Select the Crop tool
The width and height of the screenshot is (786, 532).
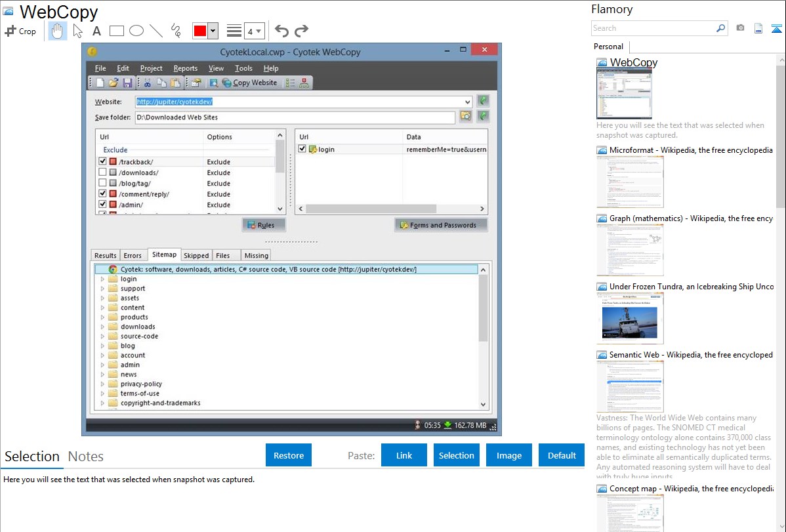click(x=20, y=31)
